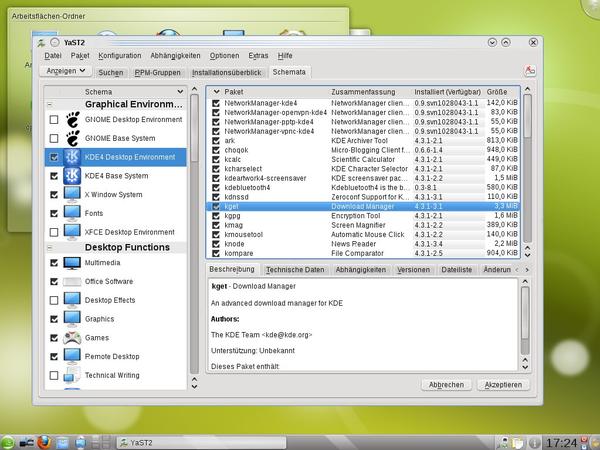600x450 pixels.
Task: Enable the Desktop Effects checkbox
Action: (54, 300)
